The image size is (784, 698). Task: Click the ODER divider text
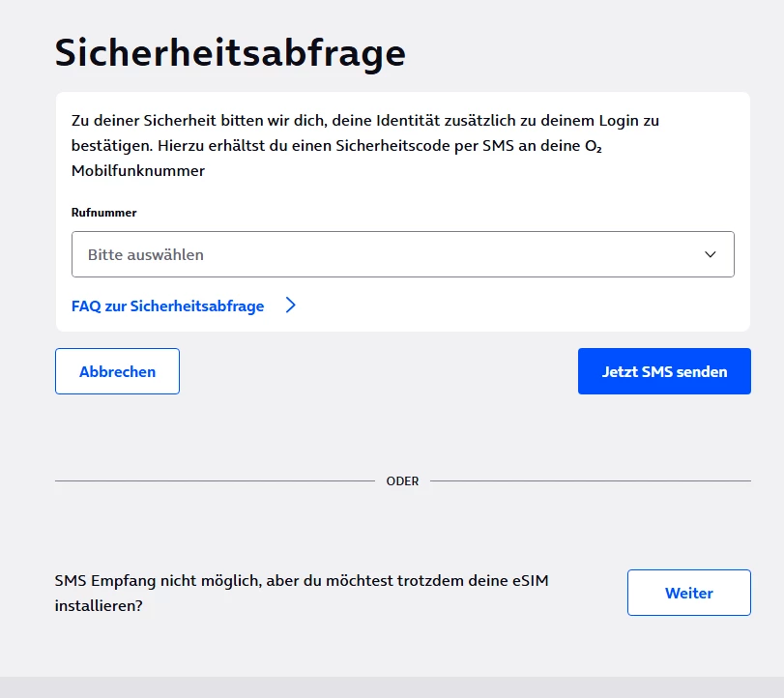[402, 480]
